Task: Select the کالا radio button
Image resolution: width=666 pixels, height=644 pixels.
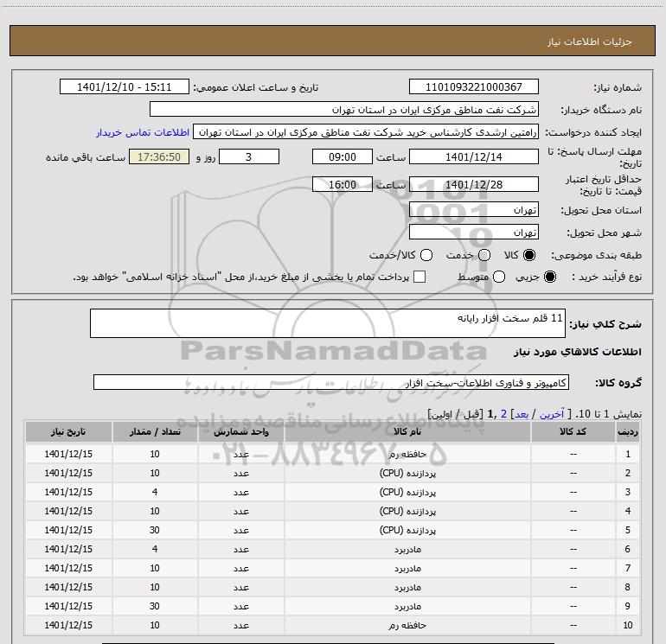Action: coord(529,255)
